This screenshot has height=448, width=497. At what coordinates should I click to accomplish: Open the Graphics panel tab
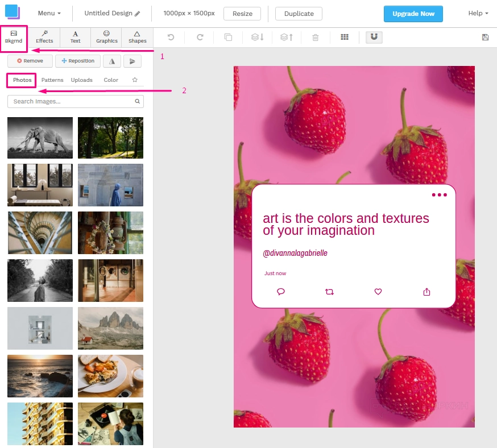coord(106,38)
